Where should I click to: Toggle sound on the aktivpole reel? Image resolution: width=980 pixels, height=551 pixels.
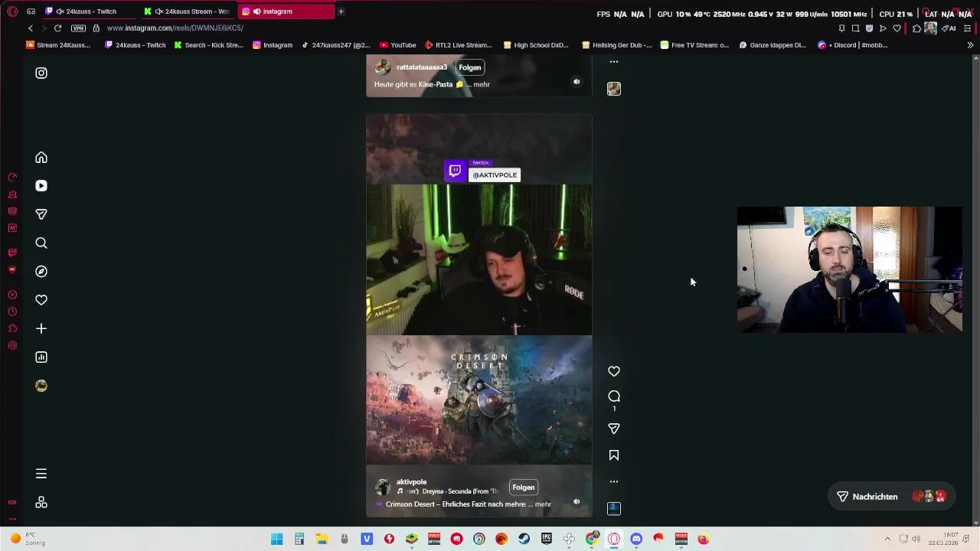577,502
